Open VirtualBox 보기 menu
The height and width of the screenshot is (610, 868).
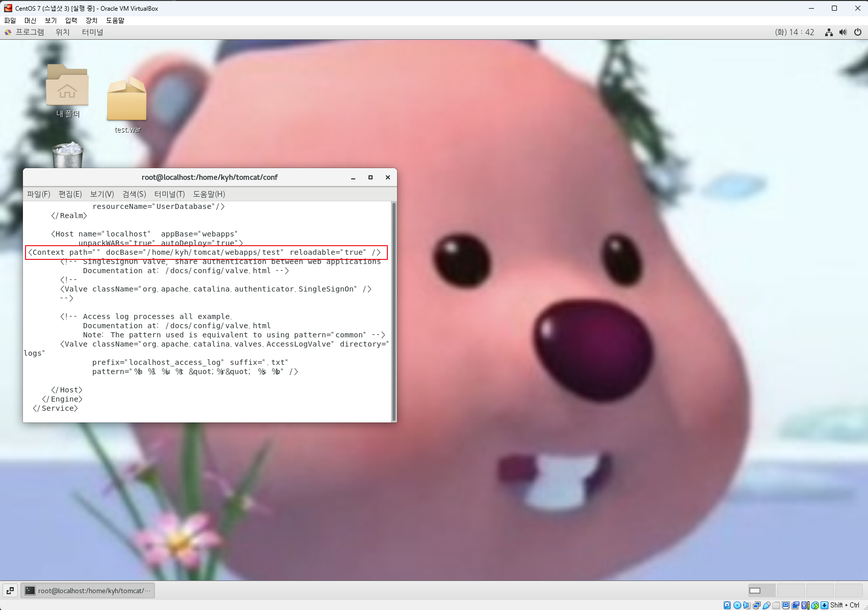[51, 20]
